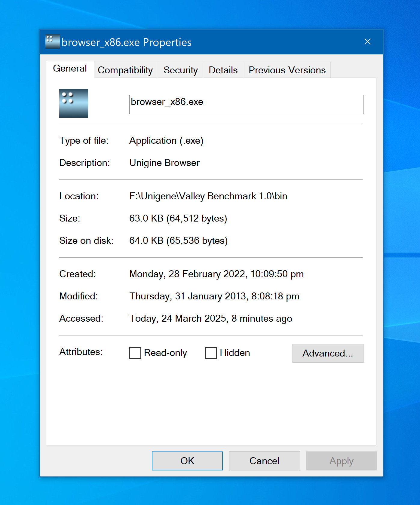Viewport: 420px width, 505px height.
Task: Go to the Details tab
Action: click(x=223, y=70)
